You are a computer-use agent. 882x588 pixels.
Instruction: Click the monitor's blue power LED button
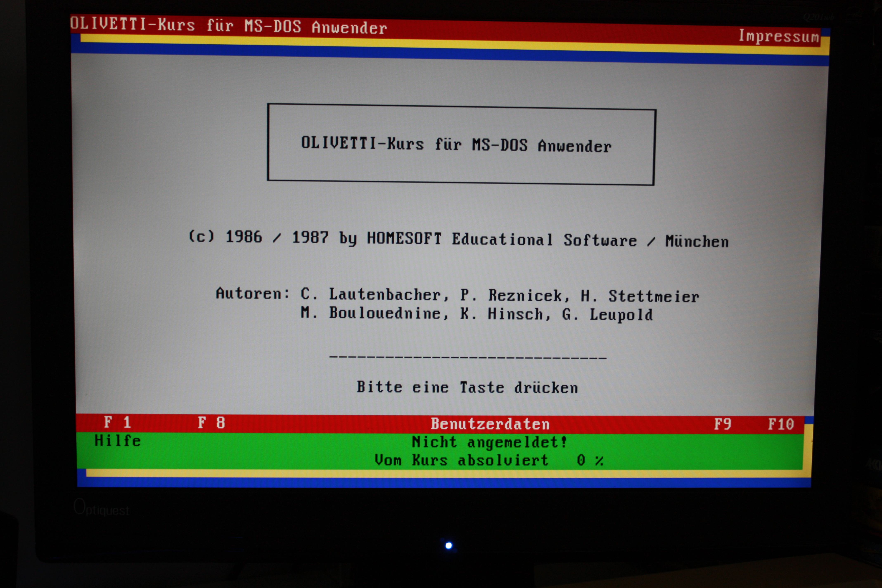[x=448, y=545]
